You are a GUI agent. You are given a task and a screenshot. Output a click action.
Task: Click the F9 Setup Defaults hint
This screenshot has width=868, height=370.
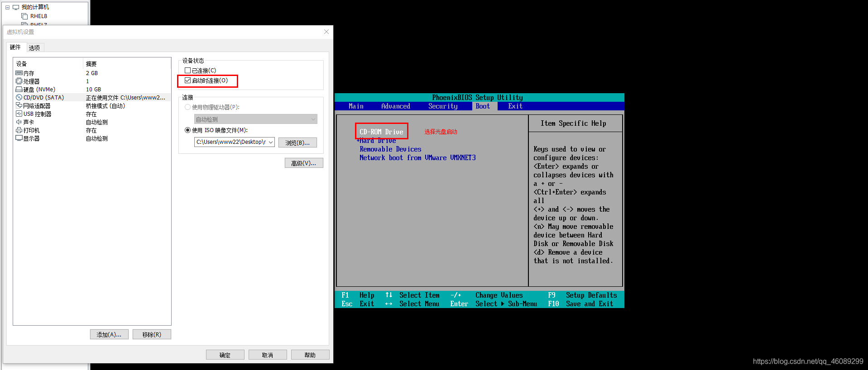click(x=582, y=295)
